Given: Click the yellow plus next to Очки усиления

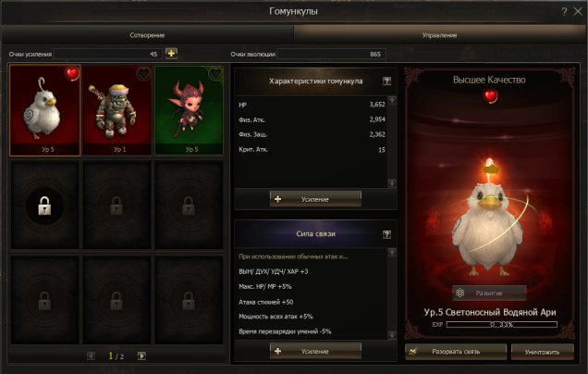Looking at the screenshot, I should 171,54.
